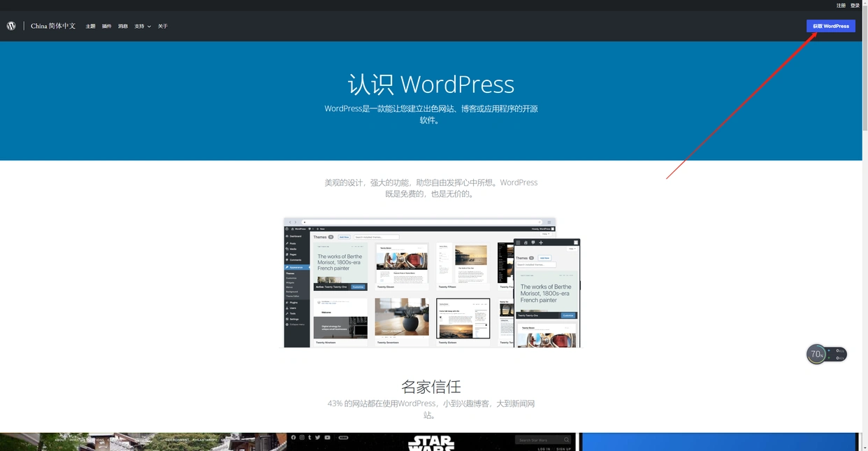The height and width of the screenshot is (451, 868).
Task: Click the mobile themes preview screenshot
Action: point(547,294)
